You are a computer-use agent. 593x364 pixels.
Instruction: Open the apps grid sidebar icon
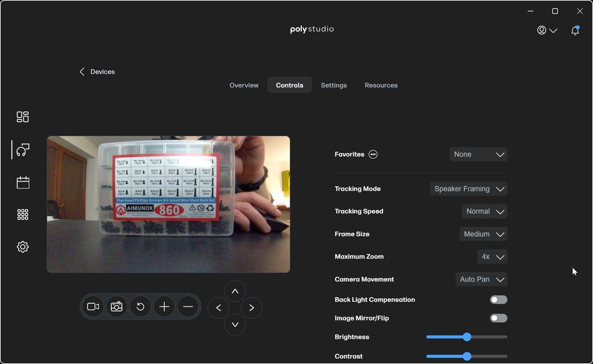coord(23,215)
